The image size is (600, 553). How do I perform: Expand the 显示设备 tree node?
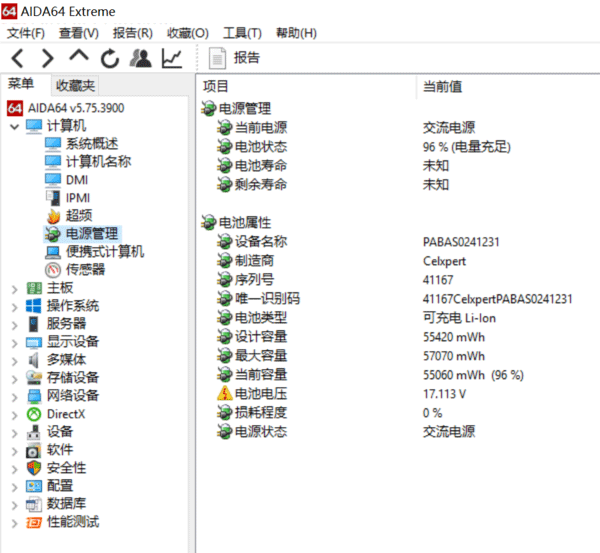pos(15,343)
